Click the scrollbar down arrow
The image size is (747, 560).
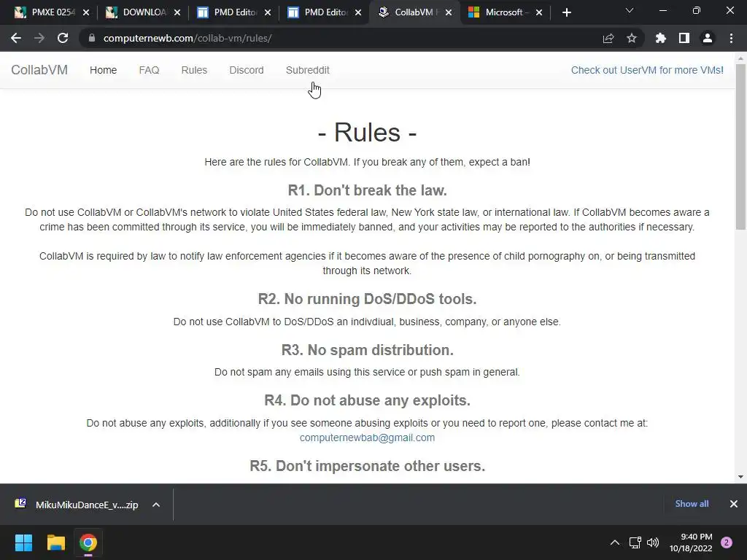(740, 477)
